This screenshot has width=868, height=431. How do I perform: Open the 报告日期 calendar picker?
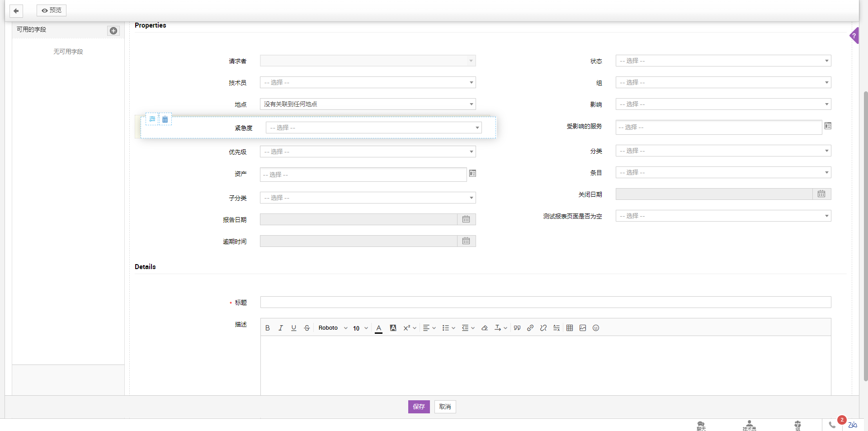pos(466,219)
